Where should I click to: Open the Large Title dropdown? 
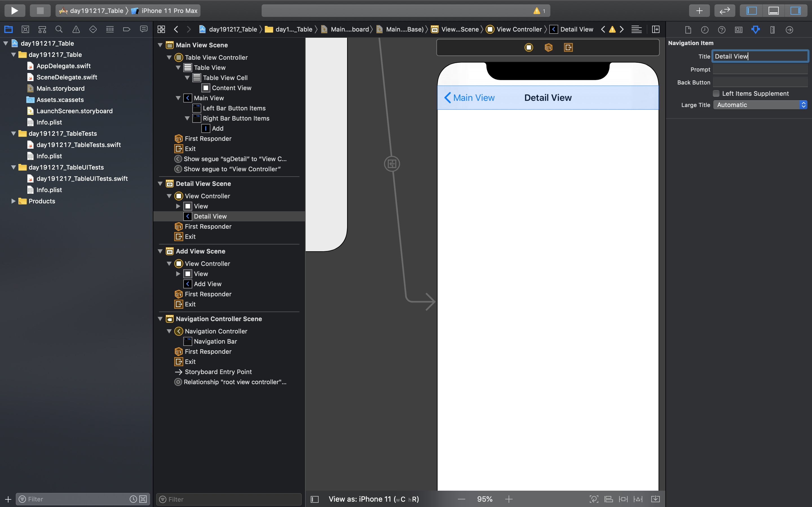tap(760, 105)
